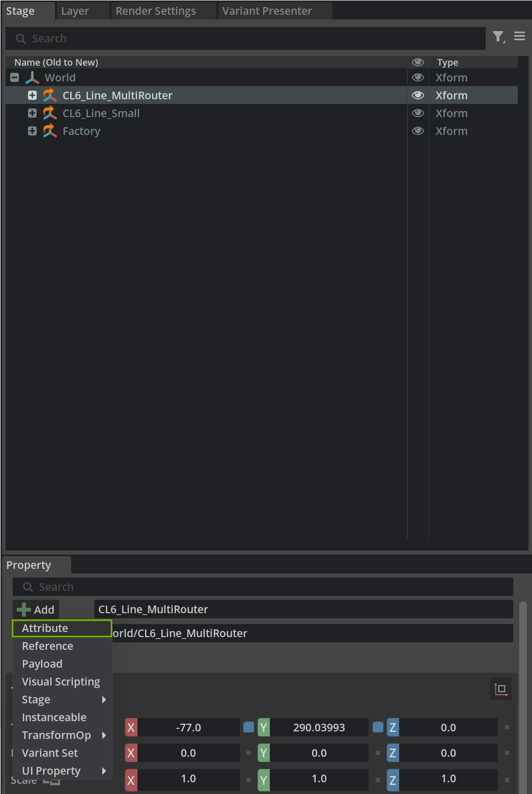Click the transform offset mode icon
532x794 pixels.
[x=501, y=689]
